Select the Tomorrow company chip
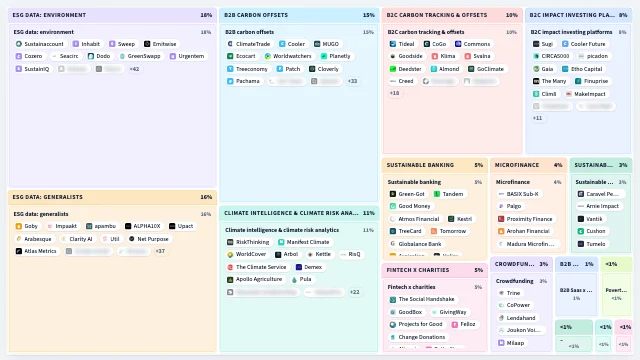 [x=449, y=231]
